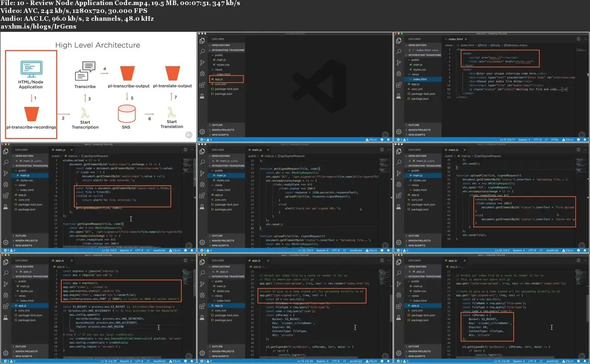
Task: Open More Actions ellipsis in the index.html thumbnail
Action: point(584,39)
